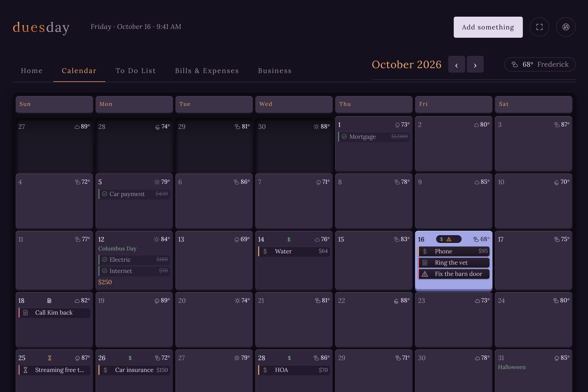588x392 pixels.
Task: Select the October 20 day cell
Action: [214, 320]
